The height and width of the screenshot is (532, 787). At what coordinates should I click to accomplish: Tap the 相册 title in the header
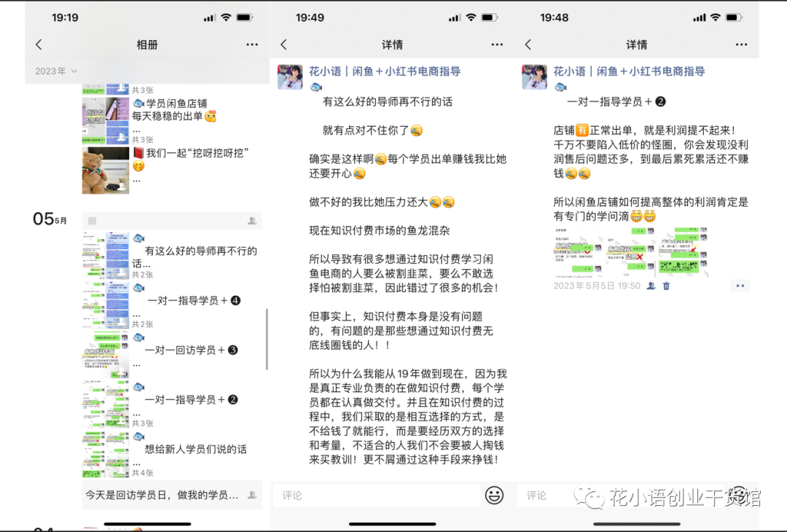[147, 44]
